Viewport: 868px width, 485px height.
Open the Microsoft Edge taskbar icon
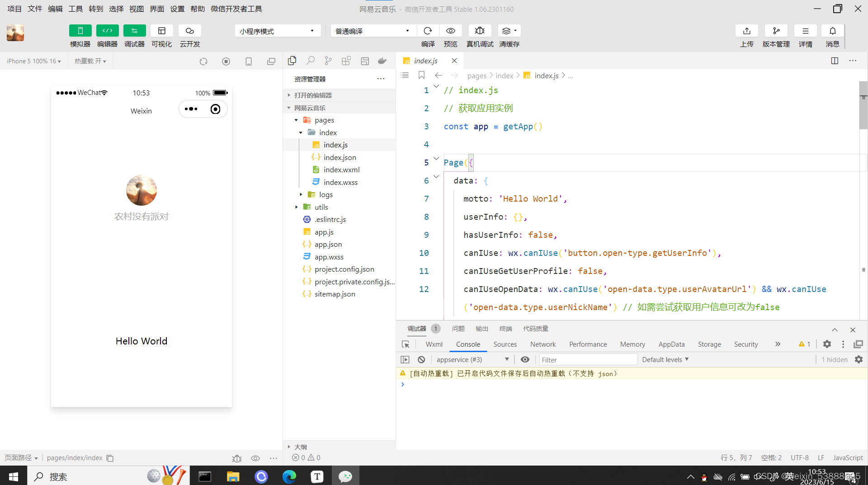[x=289, y=476]
